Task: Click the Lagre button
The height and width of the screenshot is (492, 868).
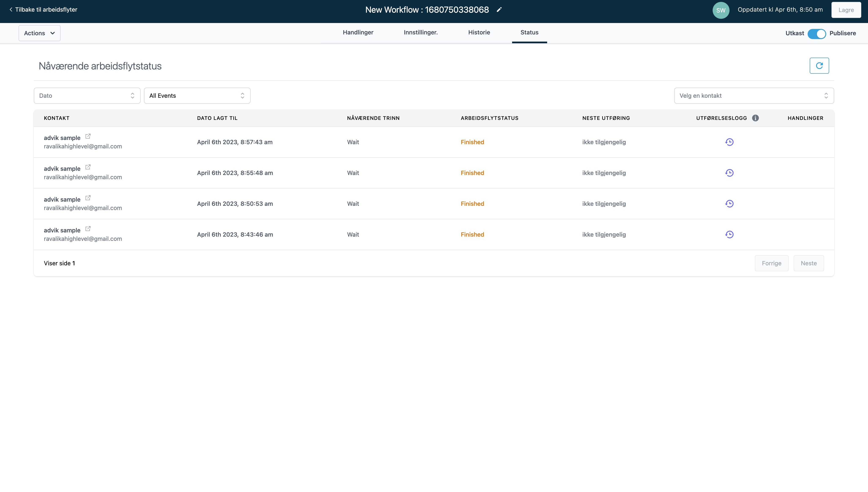Action: 846,10
